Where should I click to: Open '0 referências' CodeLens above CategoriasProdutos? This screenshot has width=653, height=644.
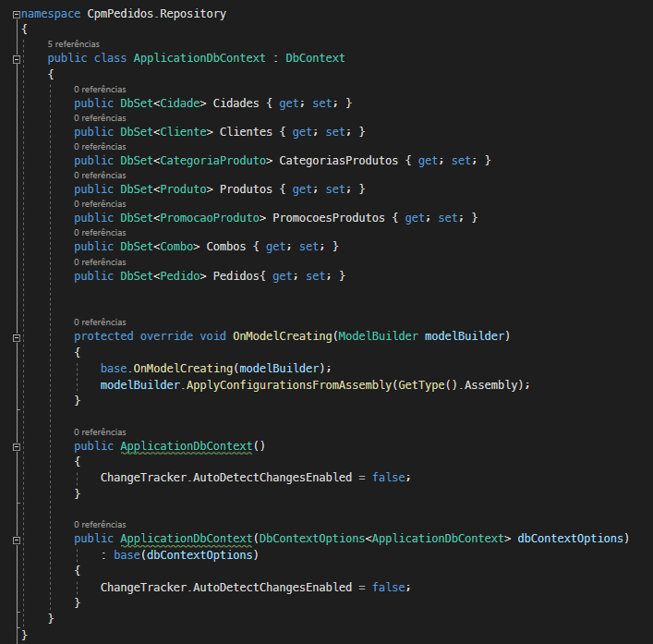click(x=100, y=147)
